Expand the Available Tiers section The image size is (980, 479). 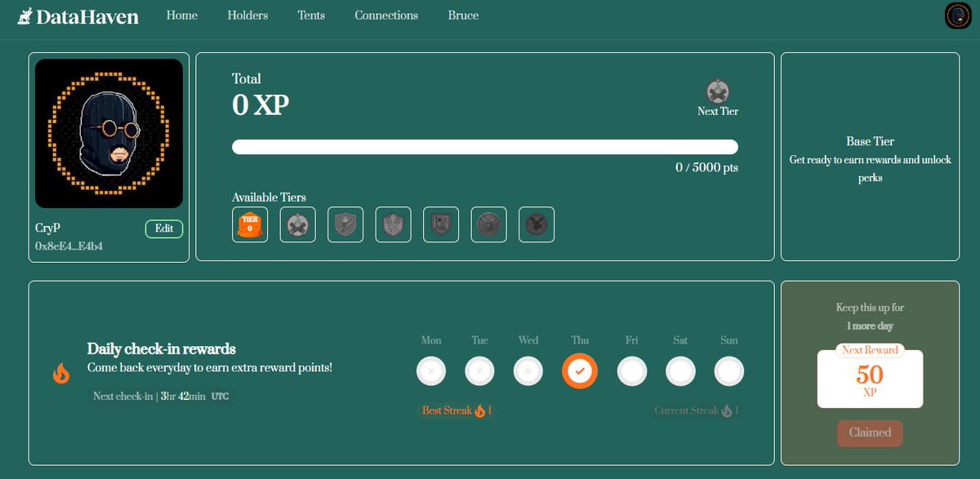coord(269,197)
